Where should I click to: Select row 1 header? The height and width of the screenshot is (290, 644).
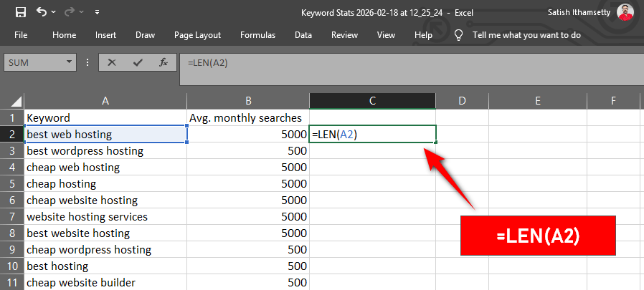12,118
